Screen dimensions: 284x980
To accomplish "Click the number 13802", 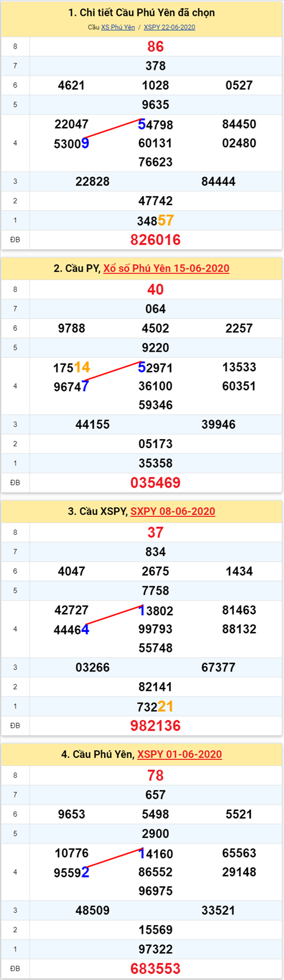I will 156,611.
